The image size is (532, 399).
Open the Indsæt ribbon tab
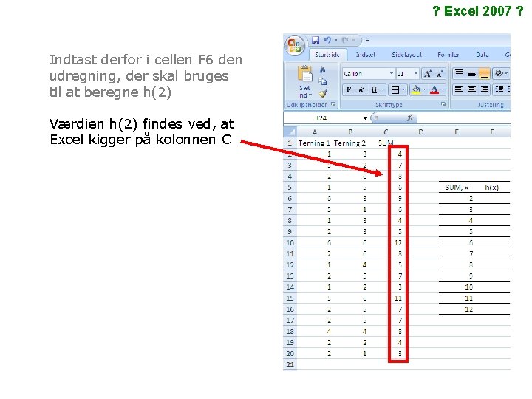(366, 55)
